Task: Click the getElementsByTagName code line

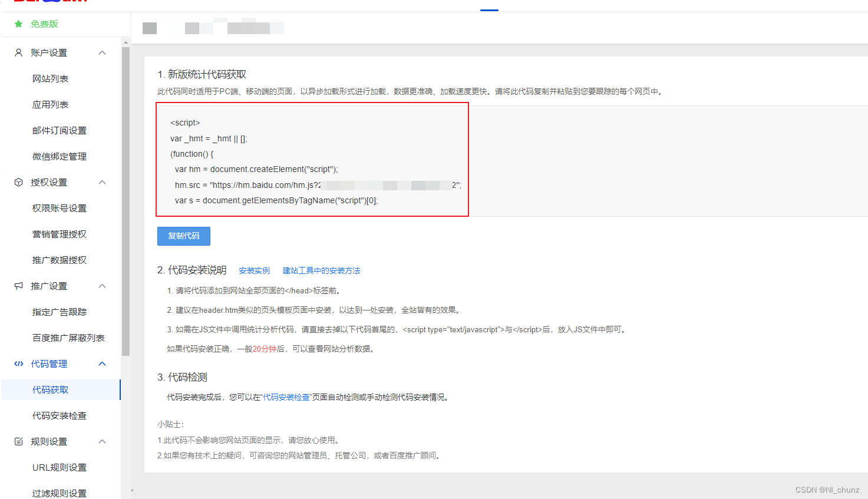Action: (276, 200)
